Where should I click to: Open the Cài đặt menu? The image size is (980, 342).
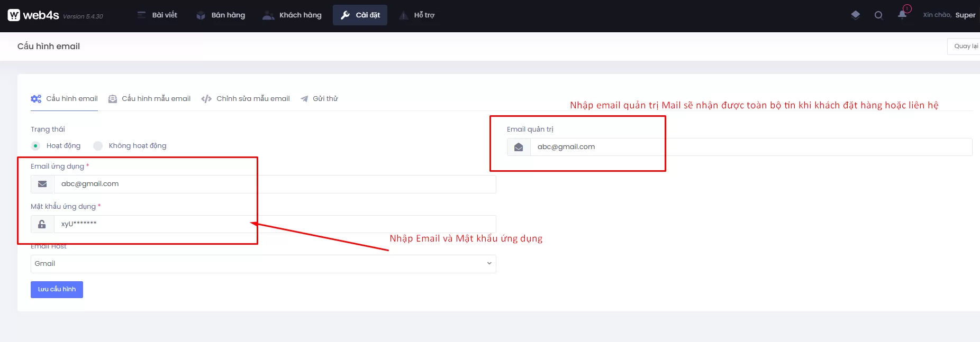point(360,15)
